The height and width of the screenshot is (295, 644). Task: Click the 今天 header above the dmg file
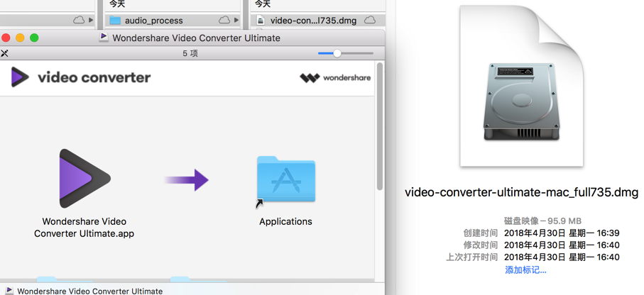262,4
